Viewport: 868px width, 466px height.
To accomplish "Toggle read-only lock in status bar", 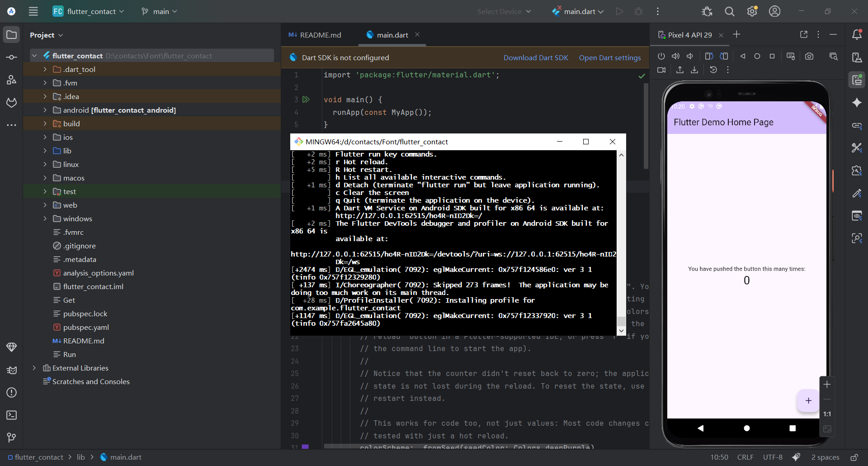I will (854, 457).
